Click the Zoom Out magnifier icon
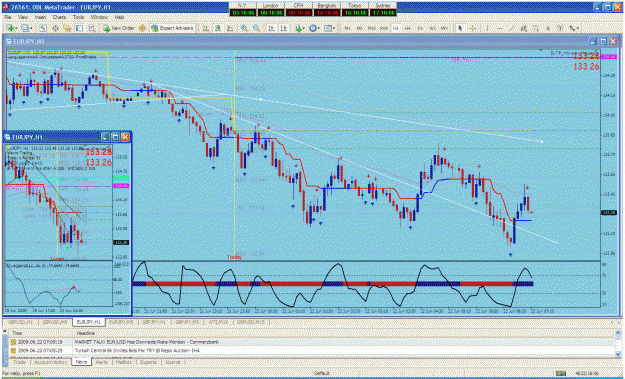Image resolution: width=625 pixels, height=379 pixels. pyautogui.click(x=256, y=28)
